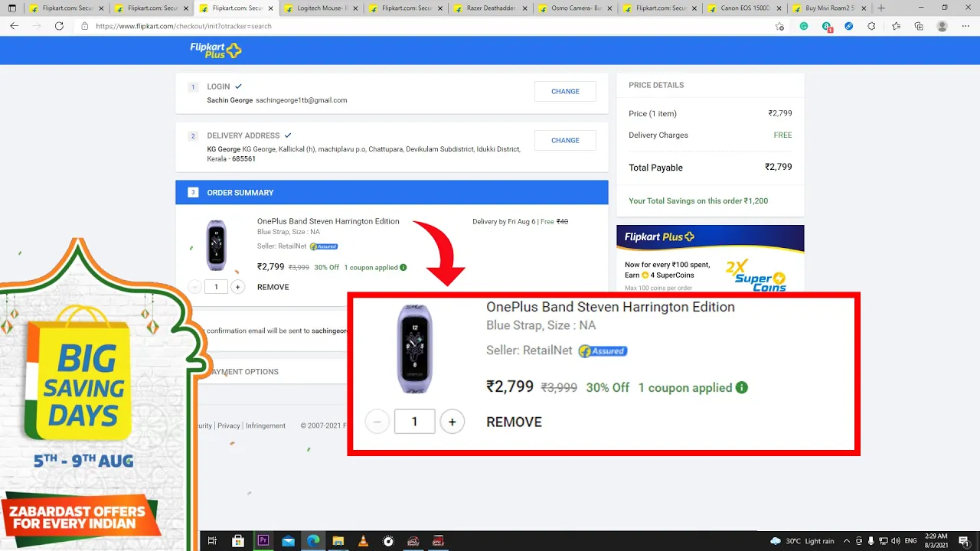Go back to the previous page

(14, 26)
